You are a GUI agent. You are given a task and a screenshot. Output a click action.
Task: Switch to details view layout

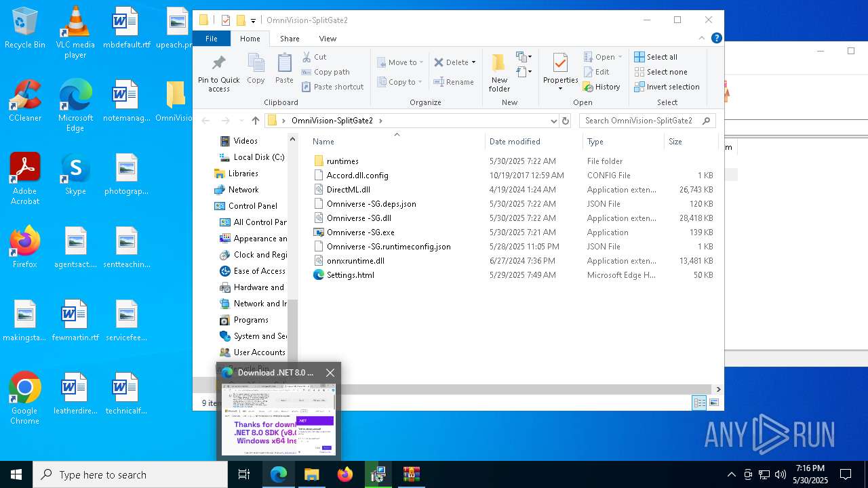[699, 403]
